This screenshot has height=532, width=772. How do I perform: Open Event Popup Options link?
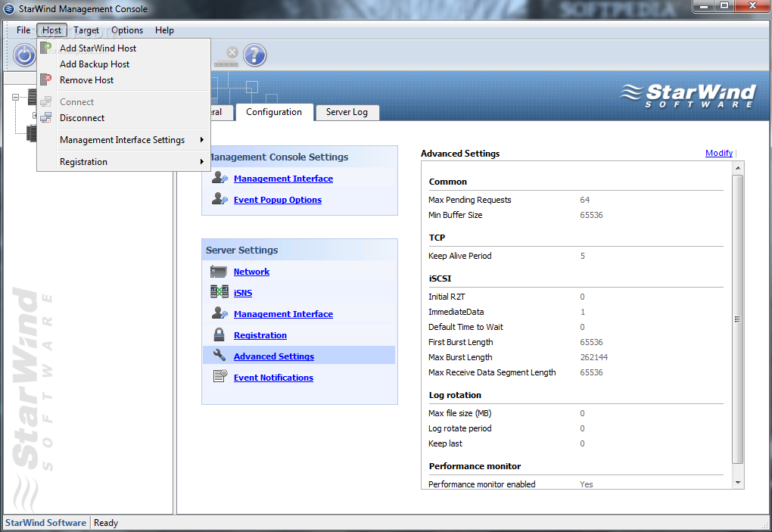coord(278,199)
